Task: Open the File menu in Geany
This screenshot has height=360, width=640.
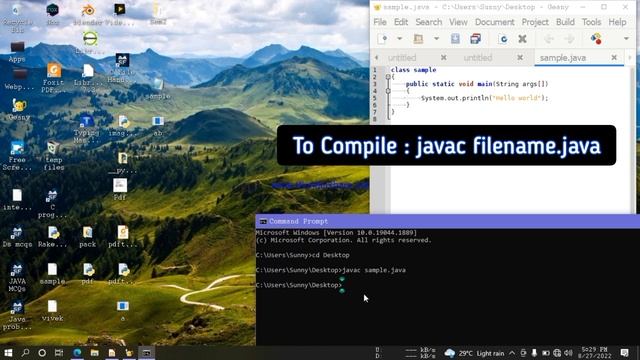Action: click(x=380, y=22)
